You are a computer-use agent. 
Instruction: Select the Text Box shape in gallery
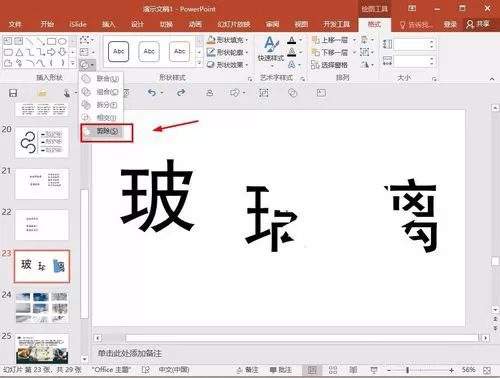8,41
